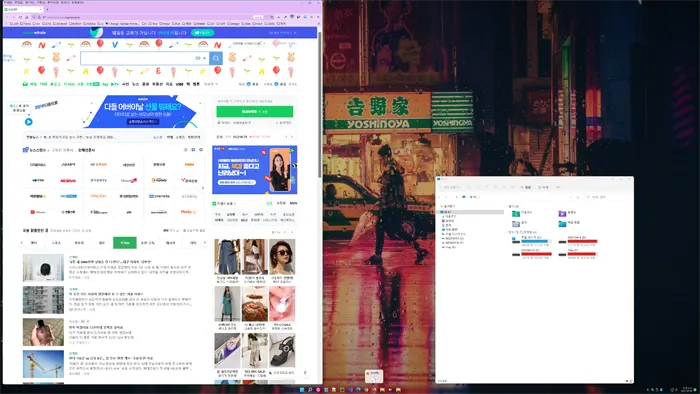Open 카페 in Naver service menu
Image resolution: width=700 pixels, height=394 pixels.
coord(43,84)
